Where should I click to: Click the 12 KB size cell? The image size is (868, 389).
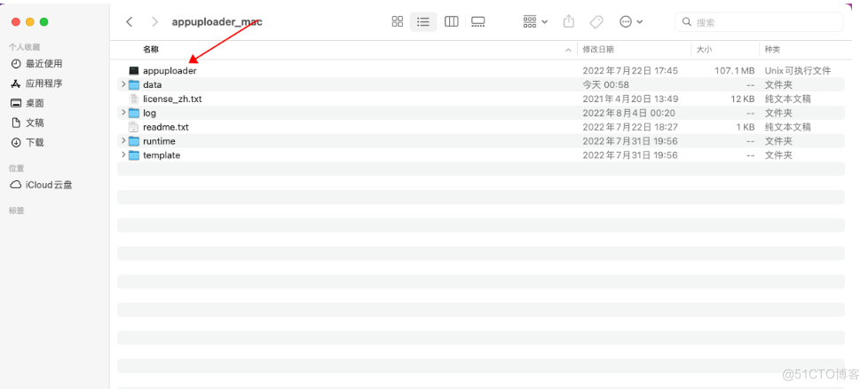(x=742, y=99)
